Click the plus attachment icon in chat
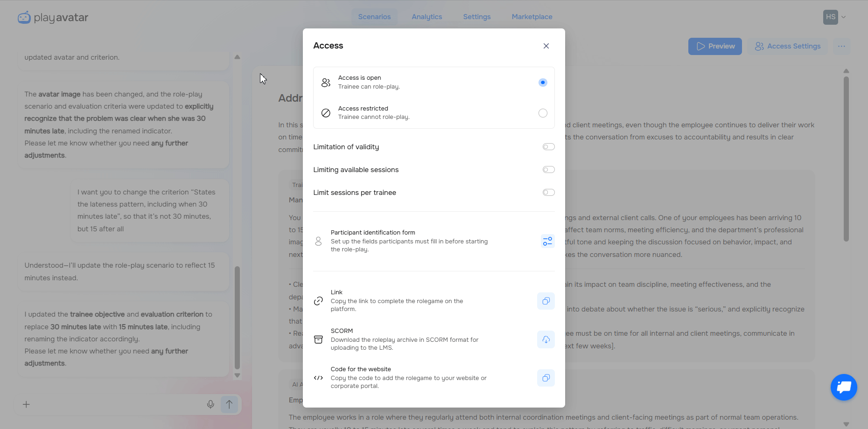 tap(27, 404)
